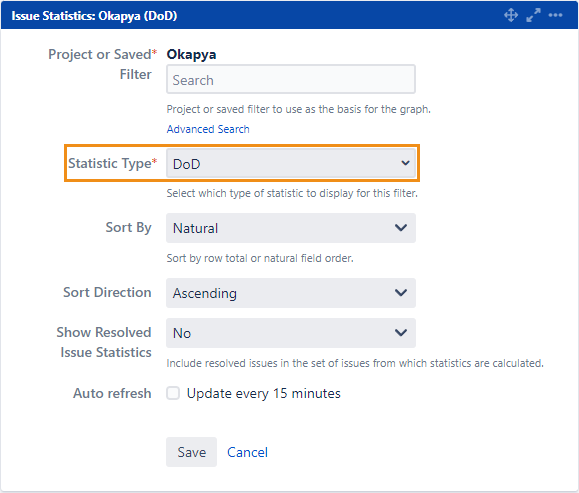Image resolution: width=579 pixels, height=493 pixels.
Task: Open the Sort By Natural dropdown
Action: point(291,228)
